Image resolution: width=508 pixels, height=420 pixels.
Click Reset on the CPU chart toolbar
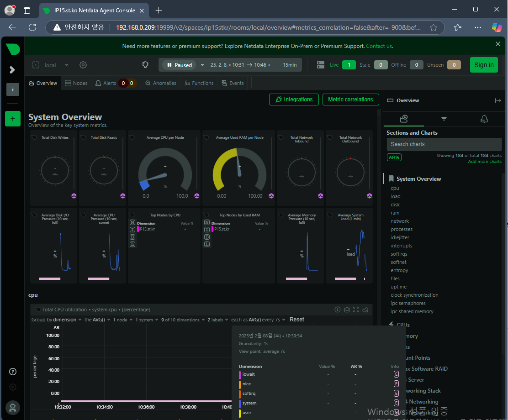[297, 320]
